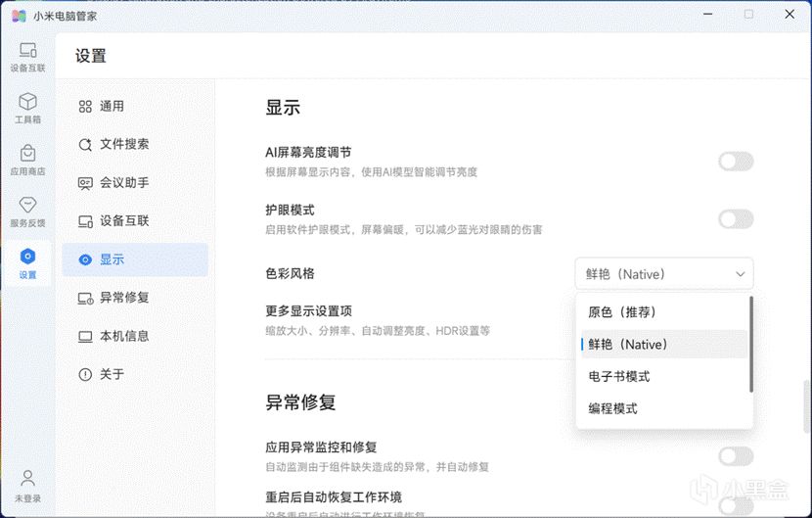The image size is (812, 518).
Task: Click the 护眼模式 heading text
Action: 290,210
